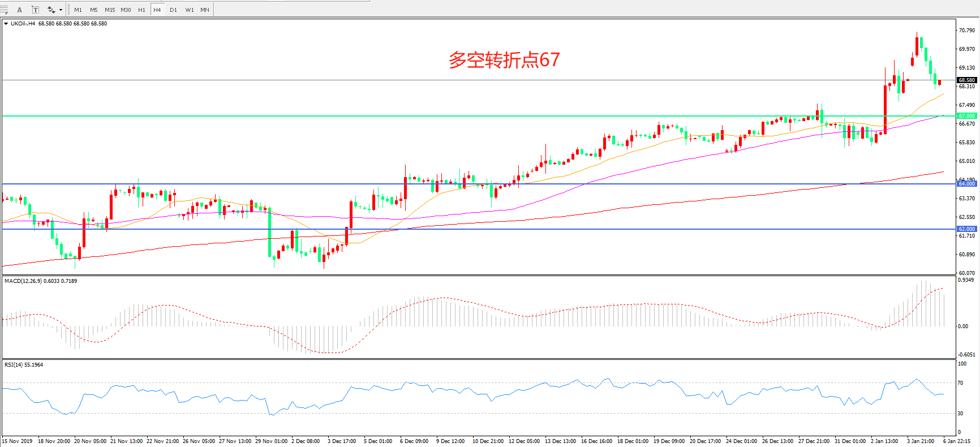The height and width of the screenshot is (447, 980).
Task: Switch chart to M15 timeframe
Action: [x=110, y=10]
